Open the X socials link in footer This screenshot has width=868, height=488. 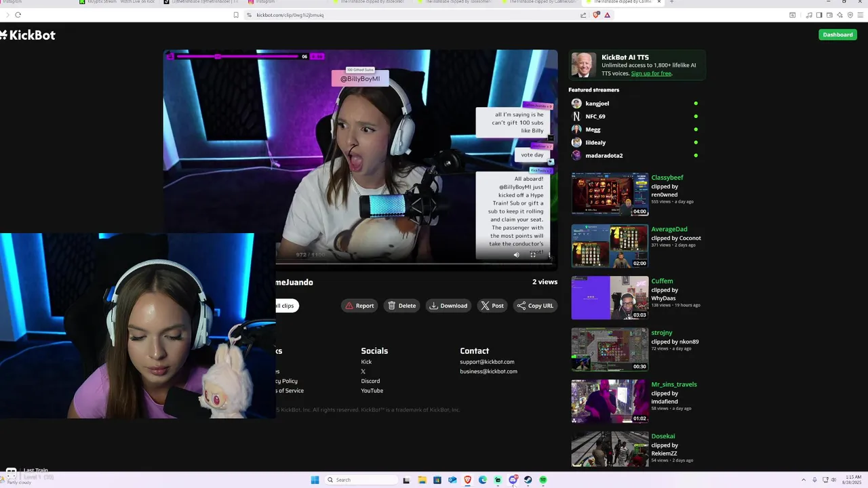[x=363, y=371]
